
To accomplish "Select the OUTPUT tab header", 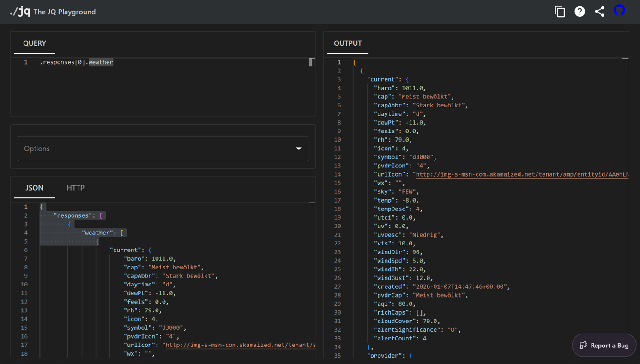I will pos(348,43).
